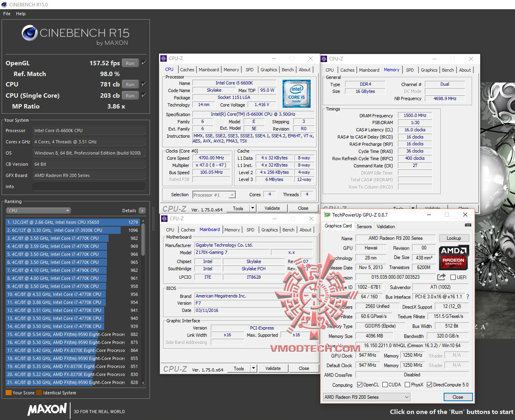Open the Graphics tab in the CPU-Z Memory window
Screen dimensions: 515x420
pos(429,70)
